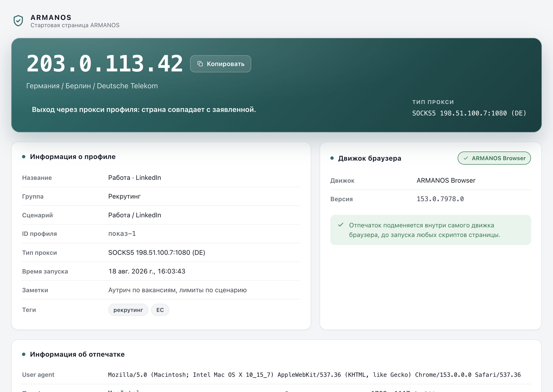Viewport: 553px width, 392px height.
Task: Click the Копировать button next to IP
Action: click(x=220, y=64)
